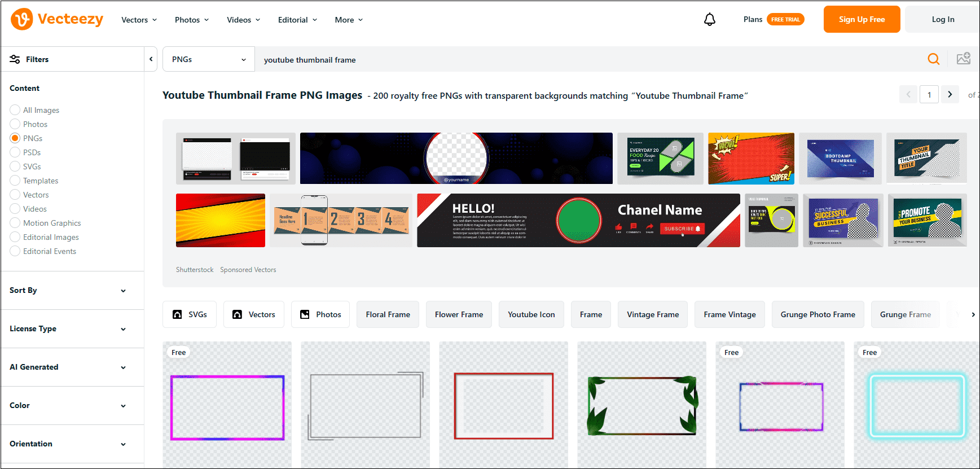This screenshot has width=980, height=469.
Task: Open the Promote Your Business sponsored thumbnail
Action: pyautogui.click(x=928, y=220)
